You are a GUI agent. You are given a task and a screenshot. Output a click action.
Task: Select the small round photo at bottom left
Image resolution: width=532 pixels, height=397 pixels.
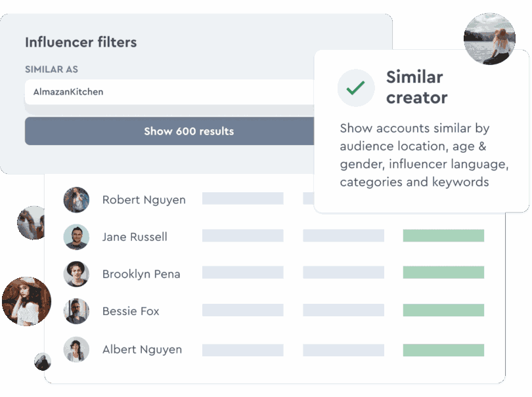pos(43,362)
